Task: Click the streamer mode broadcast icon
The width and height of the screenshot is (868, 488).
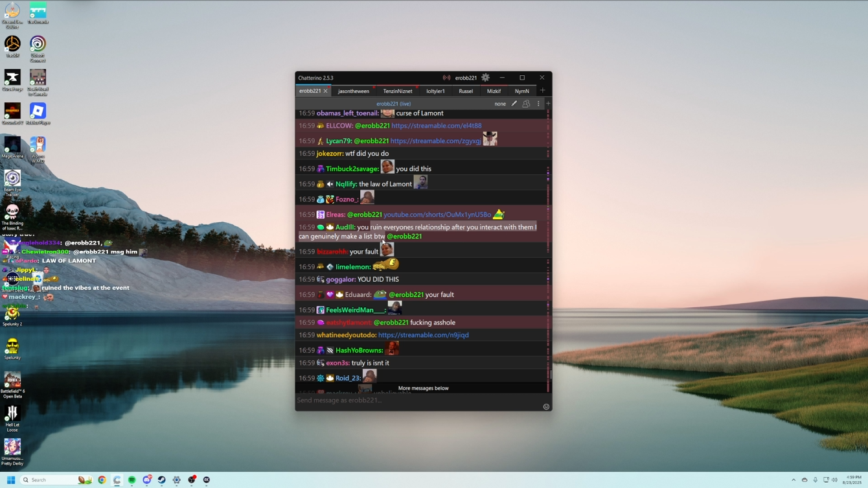Action: 446,78
